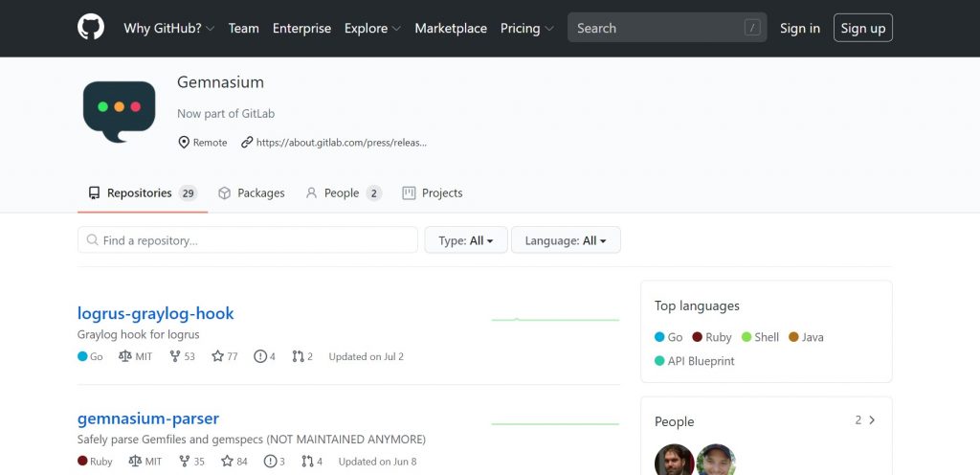The width and height of the screenshot is (980, 475).
Task: Focus the Find a repository field
Action: [248, 240]
